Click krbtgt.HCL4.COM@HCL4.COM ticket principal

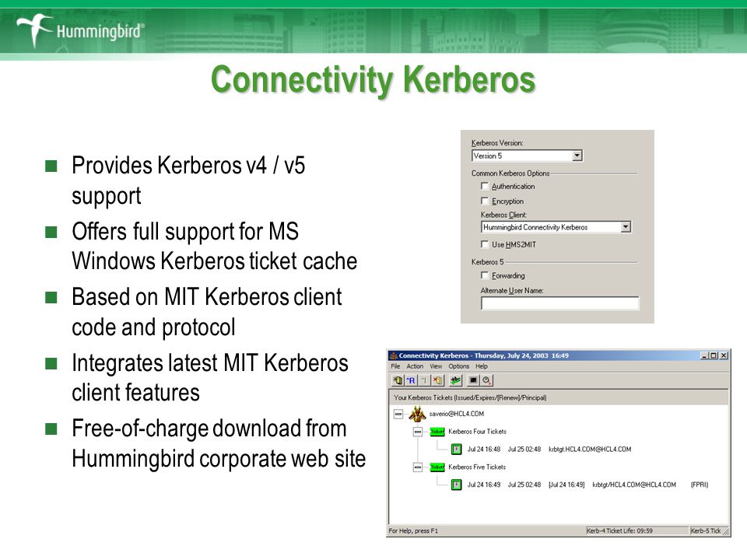590,450
